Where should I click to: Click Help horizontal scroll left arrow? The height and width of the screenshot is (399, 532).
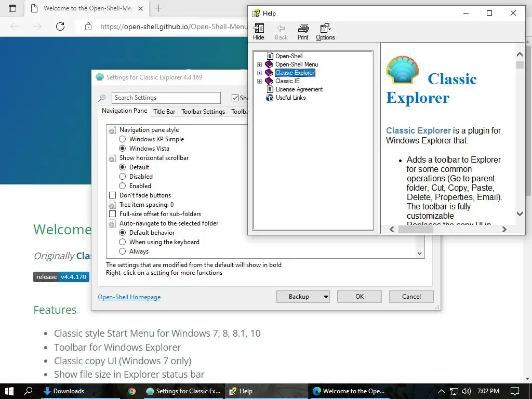(392, 229)
